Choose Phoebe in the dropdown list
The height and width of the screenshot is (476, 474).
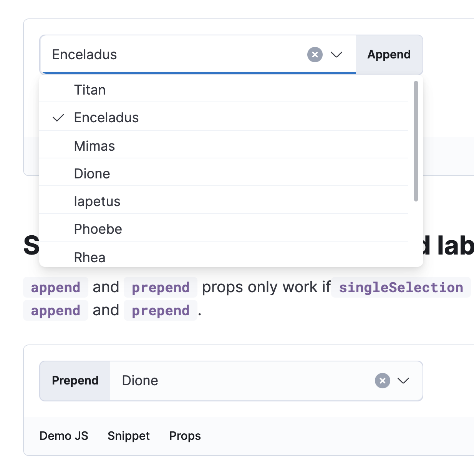[98, 229]
